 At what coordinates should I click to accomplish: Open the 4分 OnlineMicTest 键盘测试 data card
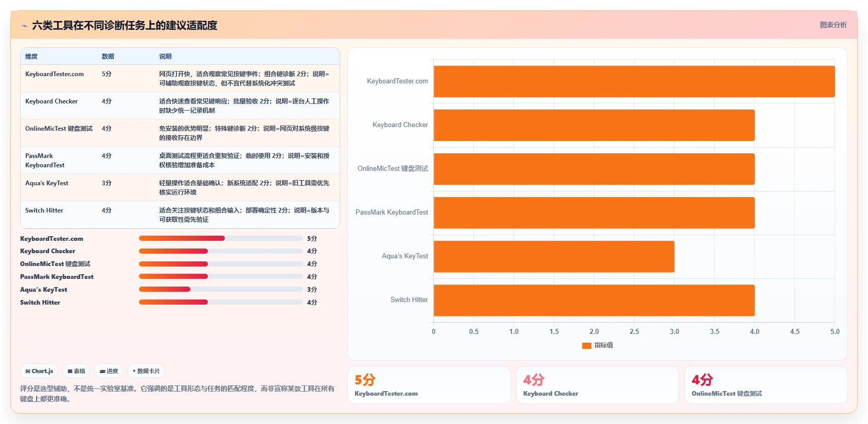(x=766, y=385)
